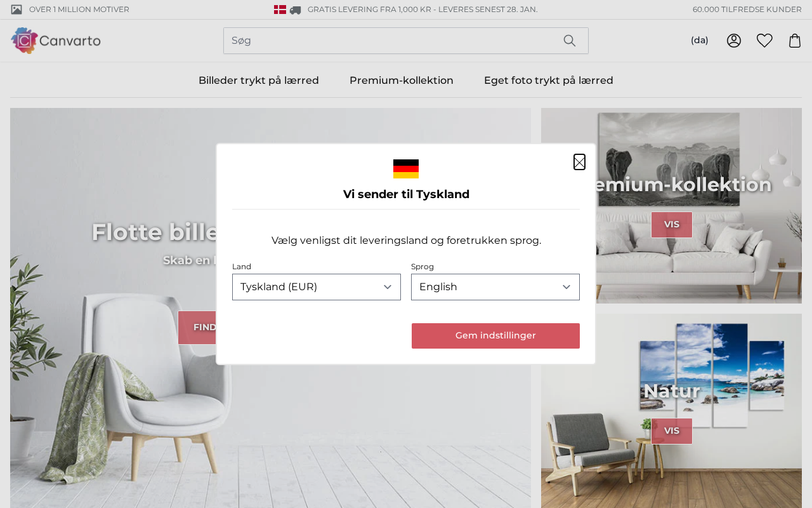Expand the Land country dropdown
Screen dimensions: 812x508
point(317,287)
